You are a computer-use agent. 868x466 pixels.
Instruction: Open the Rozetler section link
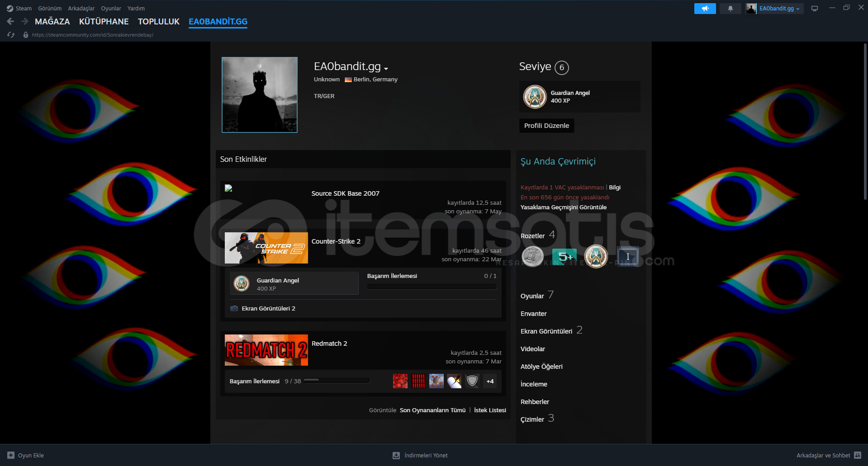coord(533,236)
